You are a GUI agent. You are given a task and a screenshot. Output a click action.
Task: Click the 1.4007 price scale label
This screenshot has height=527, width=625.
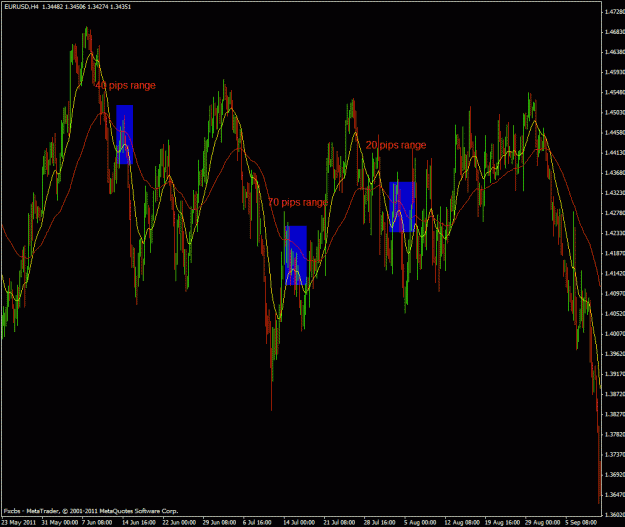pos(615,334)
